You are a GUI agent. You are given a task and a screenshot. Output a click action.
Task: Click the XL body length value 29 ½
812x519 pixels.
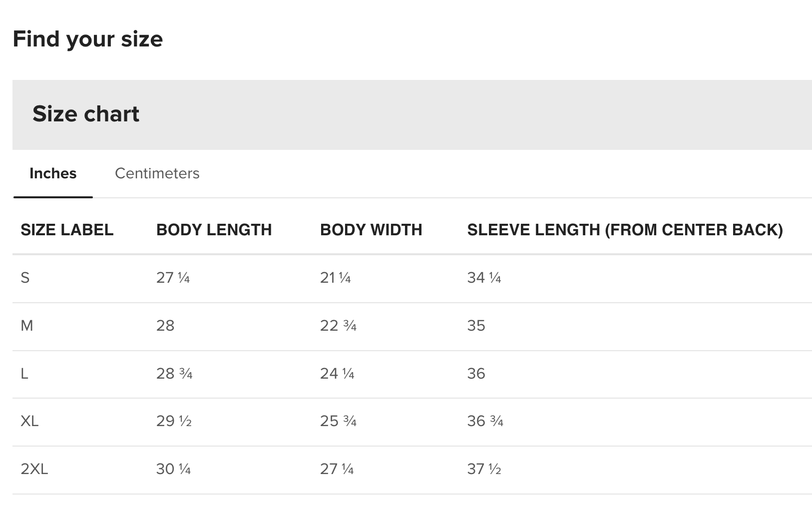pyautogui.click(x=174, y=421)
